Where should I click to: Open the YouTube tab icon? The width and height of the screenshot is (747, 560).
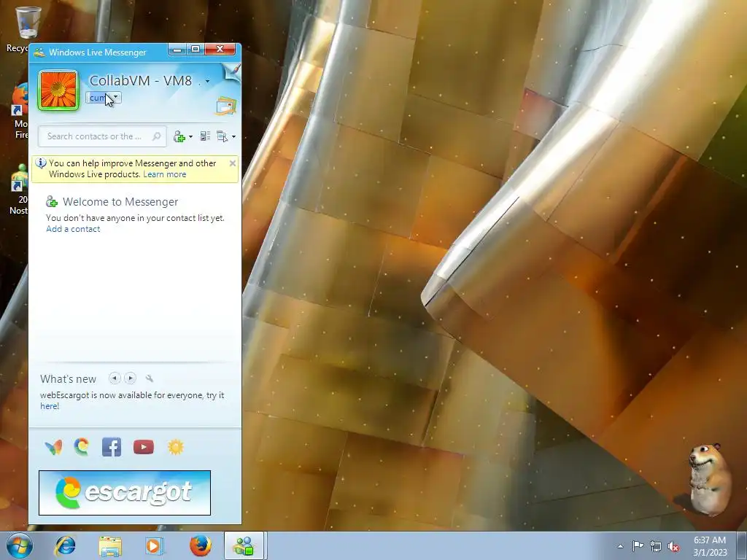pos(144,447)
